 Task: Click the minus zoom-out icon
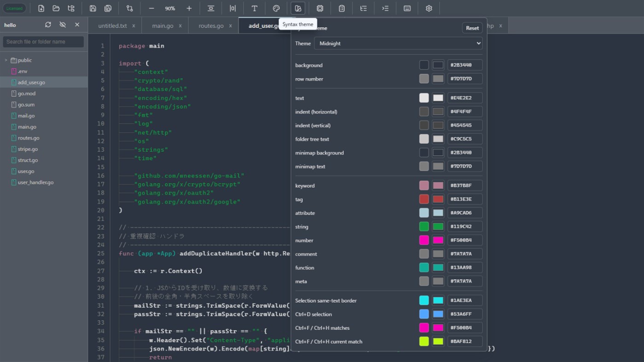[x=151, y=8]
